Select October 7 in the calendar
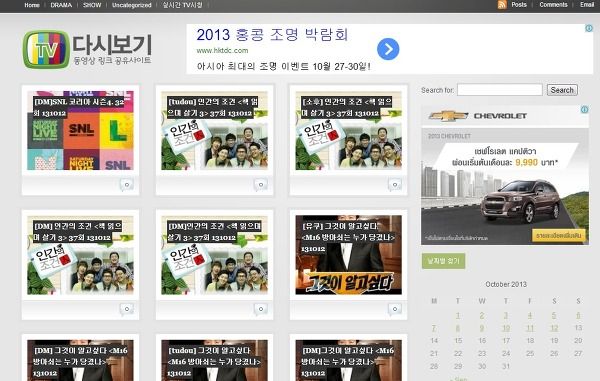 coord(434,328)
